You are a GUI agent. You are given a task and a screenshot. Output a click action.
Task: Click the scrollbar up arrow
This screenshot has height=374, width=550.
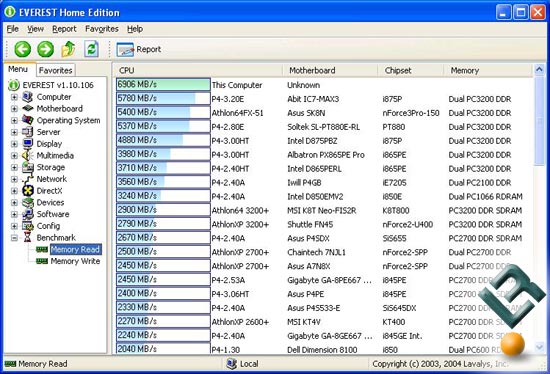click(x=539, y=69)
